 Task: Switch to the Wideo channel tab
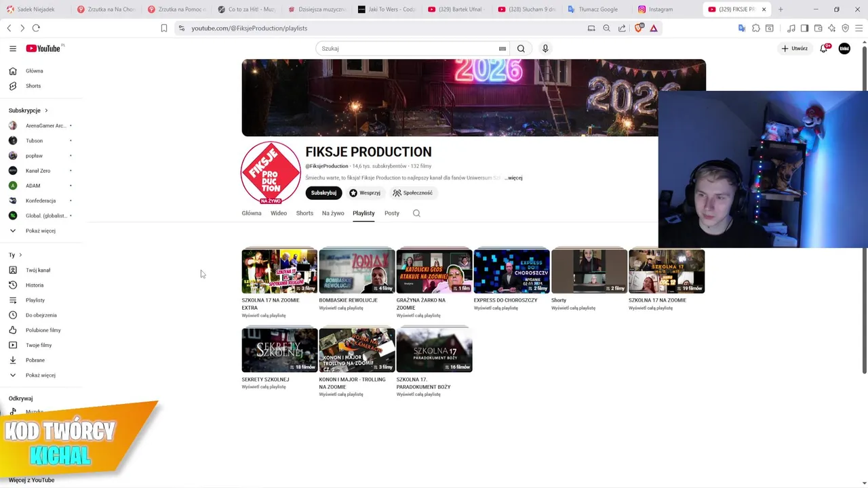(x=279, y=213)
